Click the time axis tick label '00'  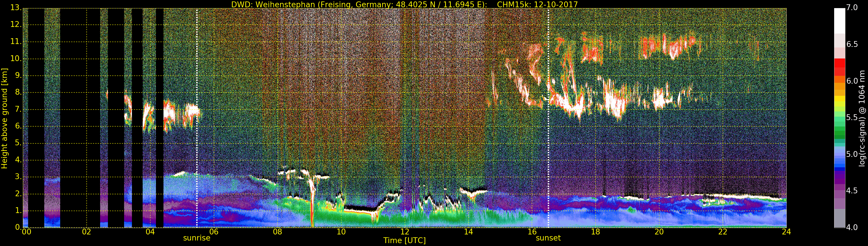click(26, 232)
